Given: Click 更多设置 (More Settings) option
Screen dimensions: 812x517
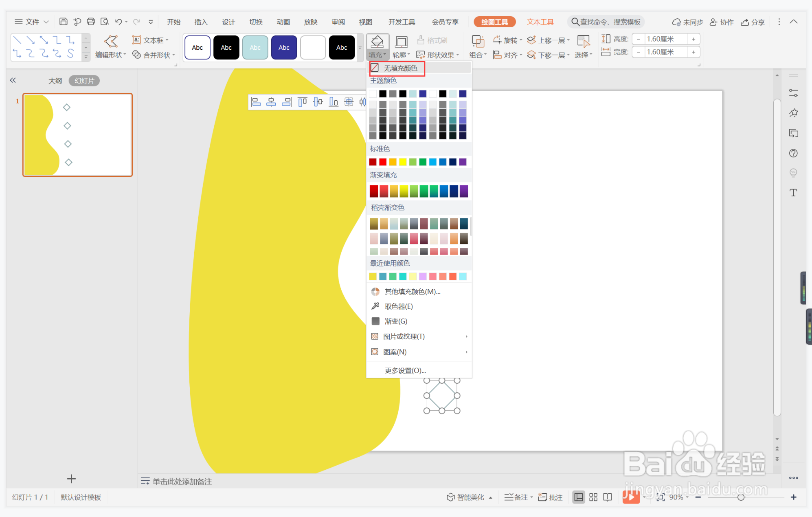Looking at the screenshot, I should tap(406, 369).
